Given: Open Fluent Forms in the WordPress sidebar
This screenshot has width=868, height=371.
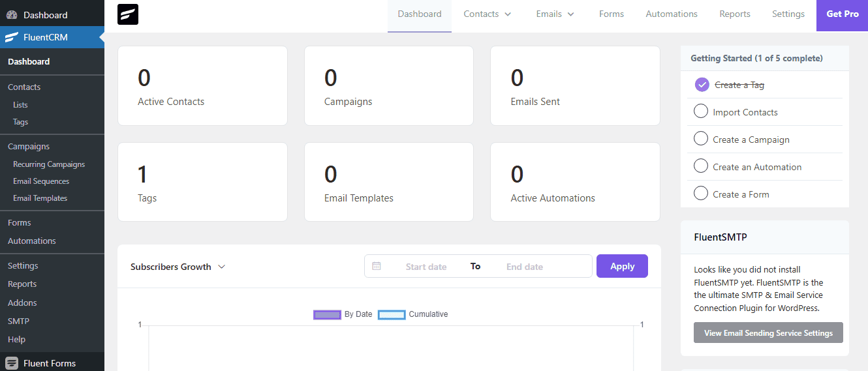Looking at the screenshot, I should 52,363.
